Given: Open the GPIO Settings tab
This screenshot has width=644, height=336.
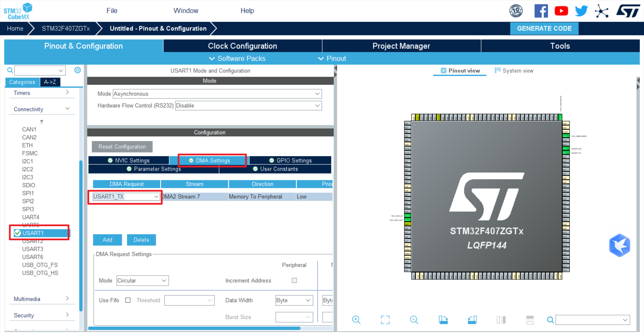Looking at the screenshot, I should [290, 160].
